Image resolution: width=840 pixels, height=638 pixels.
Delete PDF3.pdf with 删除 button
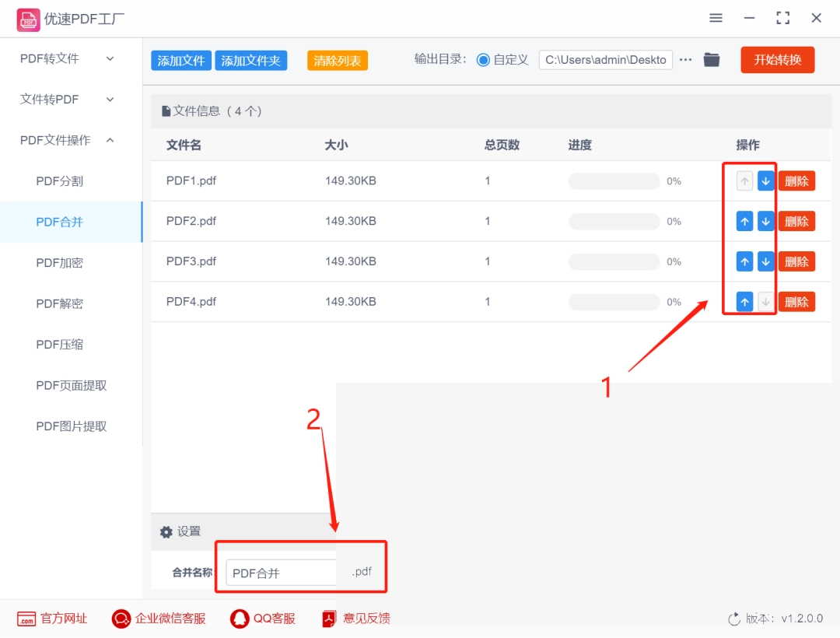coord(796,261)
